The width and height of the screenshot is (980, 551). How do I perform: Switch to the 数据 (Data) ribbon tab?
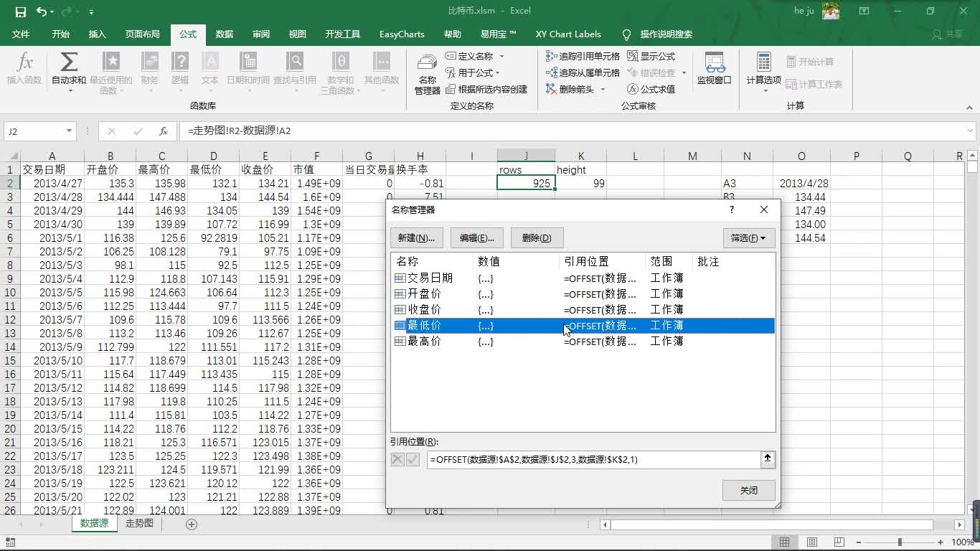point(224,34)
